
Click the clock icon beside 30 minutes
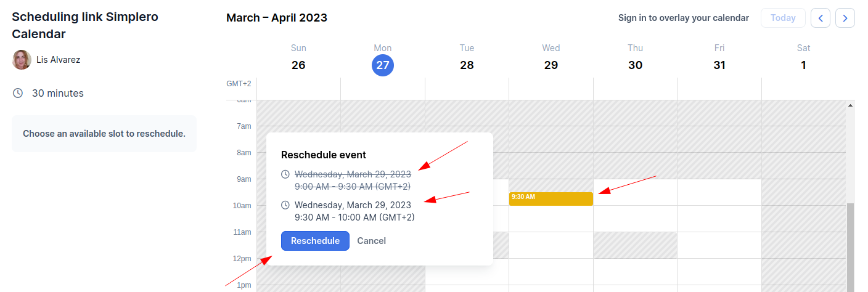coord(18,93)
